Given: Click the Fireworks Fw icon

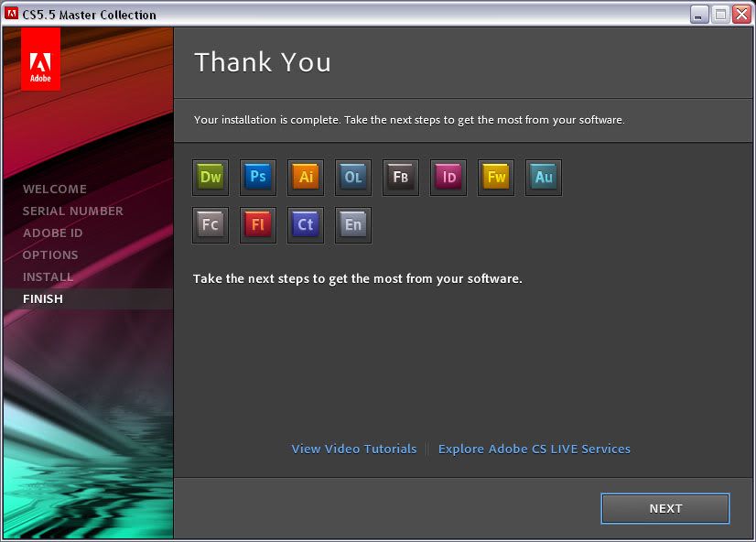Looking at the screenshot, I should [x=496, y=177].
